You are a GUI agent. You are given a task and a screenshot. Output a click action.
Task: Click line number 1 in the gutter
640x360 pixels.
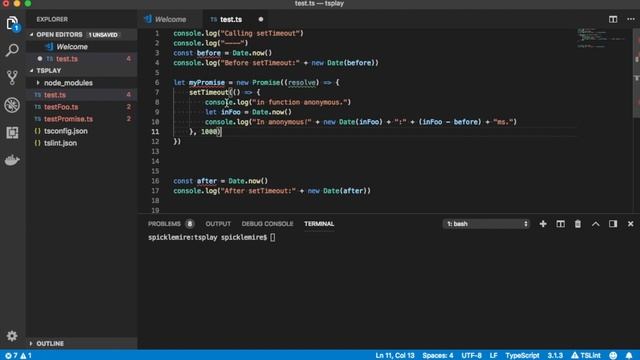157,33
